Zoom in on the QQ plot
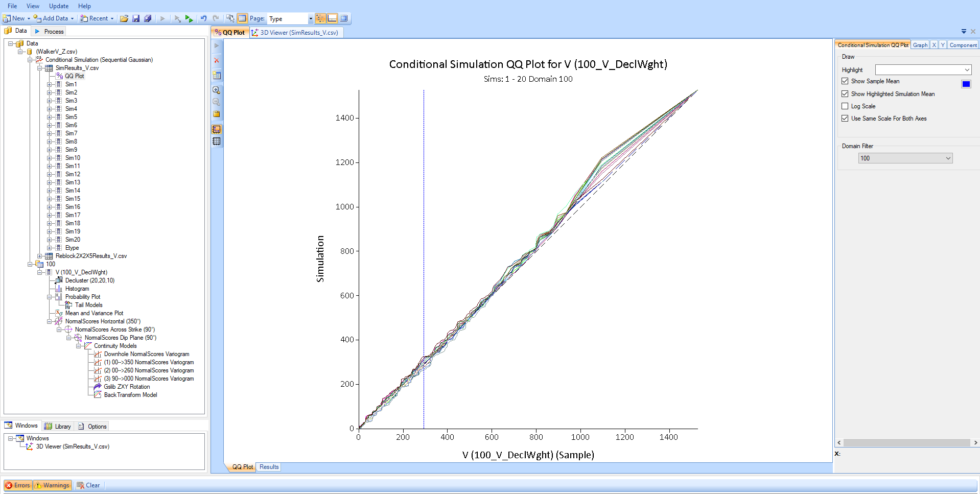 (217, 90)
